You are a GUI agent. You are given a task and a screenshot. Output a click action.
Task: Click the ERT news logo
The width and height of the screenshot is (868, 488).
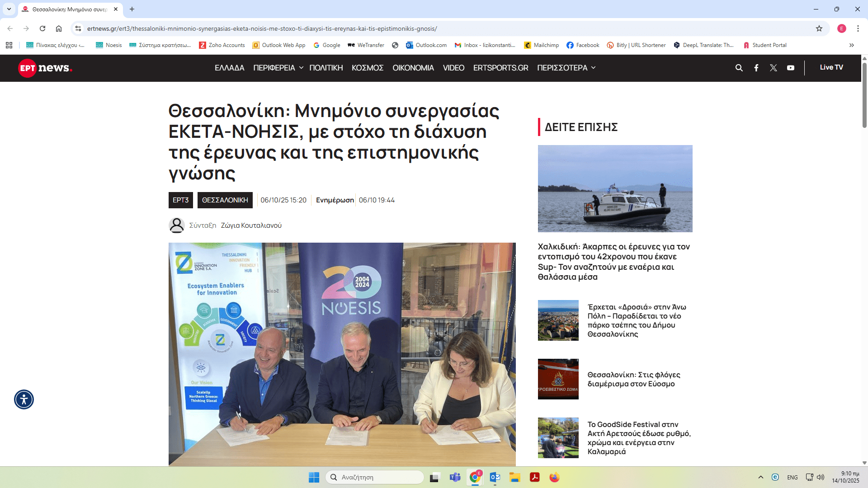click(x=45, y=68)
